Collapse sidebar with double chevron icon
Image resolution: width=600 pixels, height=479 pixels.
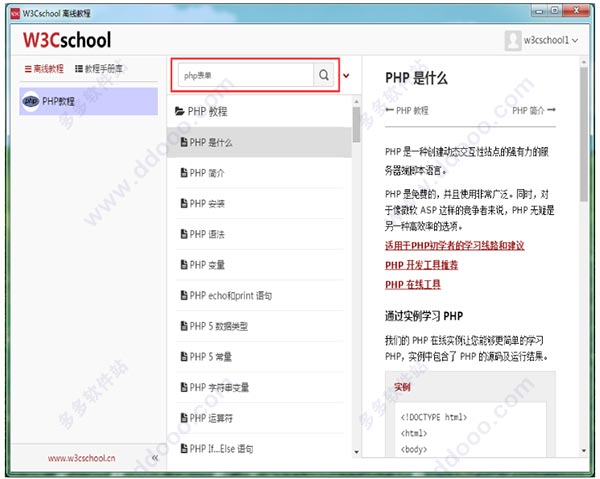tap(155, 458)
